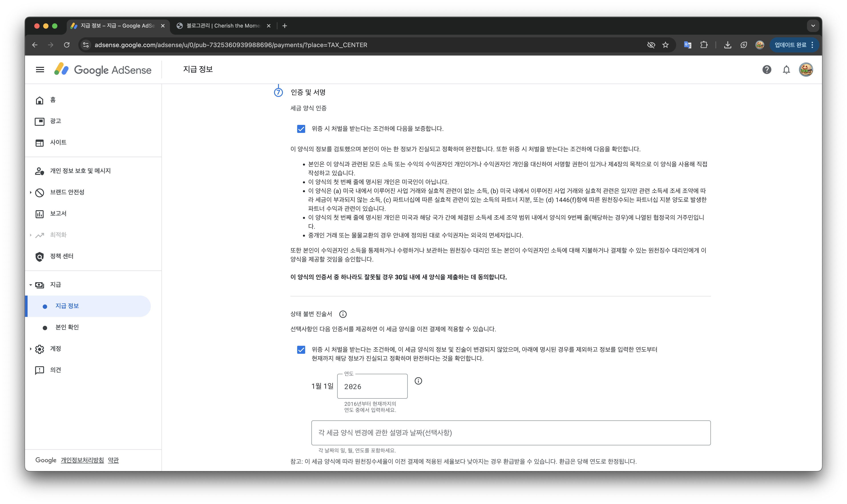View site information icon in address bar

86,45
